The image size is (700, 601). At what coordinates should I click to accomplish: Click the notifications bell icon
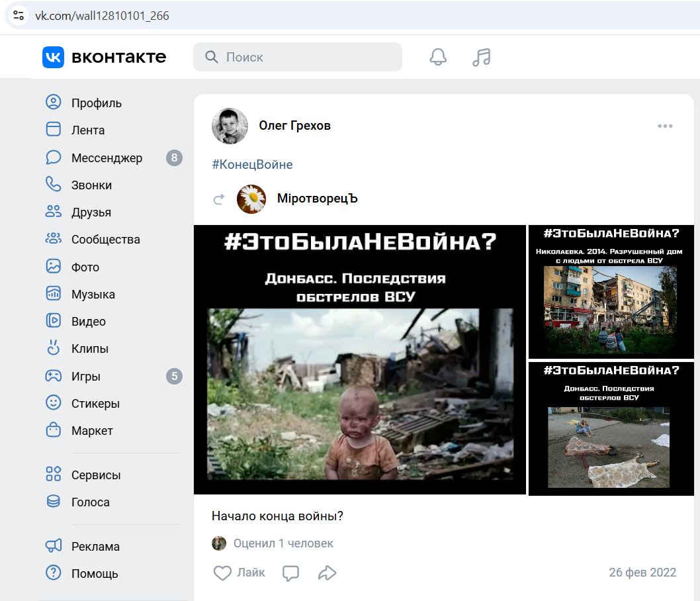pos(438,58)
